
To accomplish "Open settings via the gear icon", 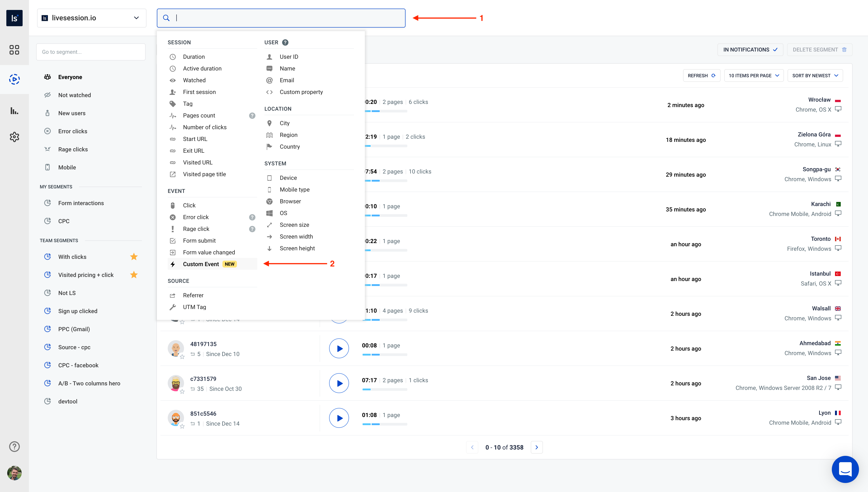I will click(x=14, y=136).
